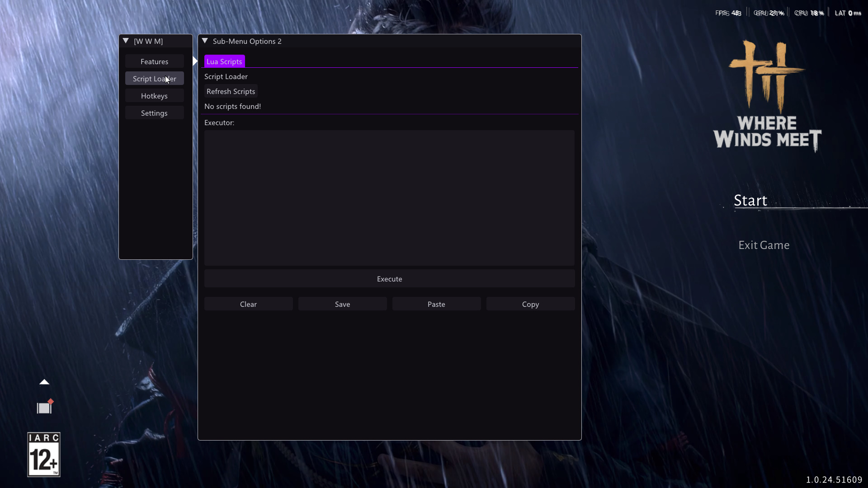Select Script Loader in the side menu
This screenshot has width=868, height=488.
point(155,79)
